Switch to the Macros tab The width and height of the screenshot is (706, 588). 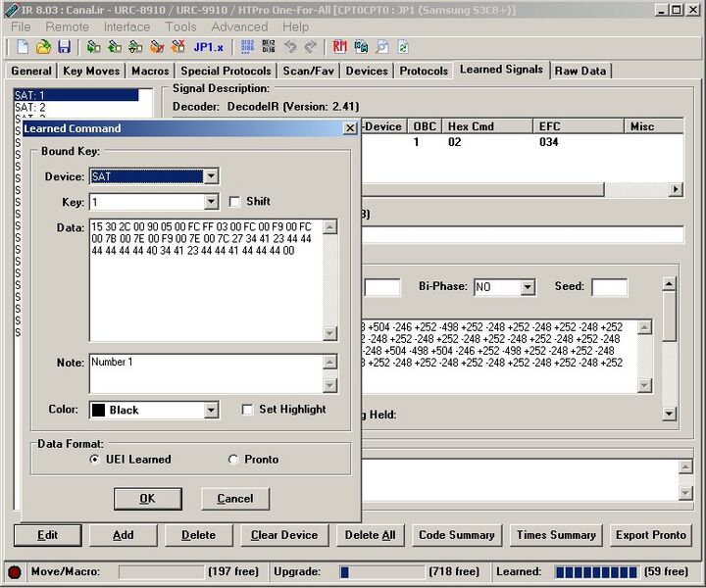150,72
